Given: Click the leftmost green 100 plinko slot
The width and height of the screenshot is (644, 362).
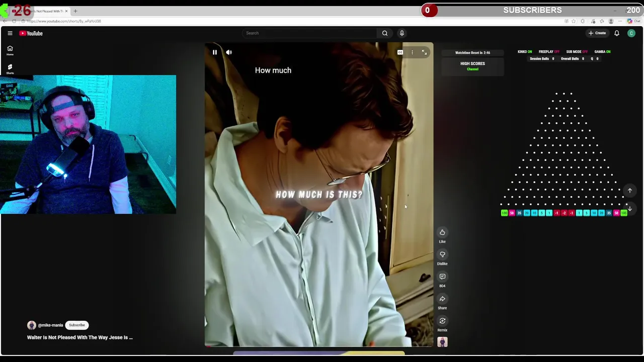Looking at the screenshot, I should click(505, 213).
